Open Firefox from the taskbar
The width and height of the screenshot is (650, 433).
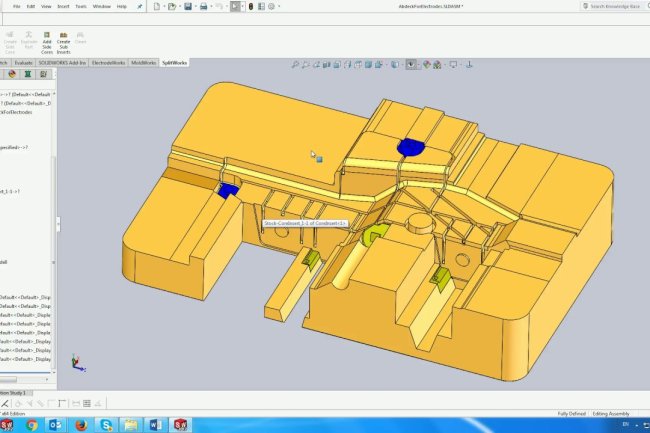(81, 425)
